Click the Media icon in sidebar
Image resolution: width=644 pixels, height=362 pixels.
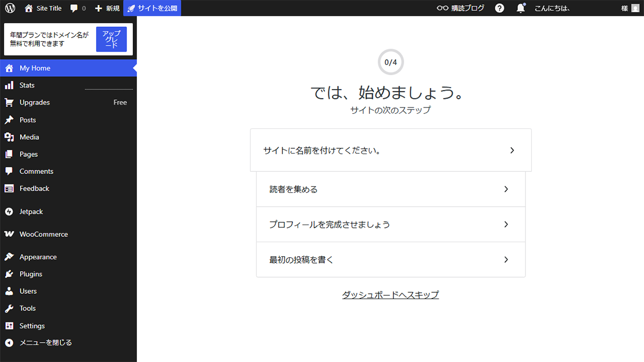coord(9,137)
